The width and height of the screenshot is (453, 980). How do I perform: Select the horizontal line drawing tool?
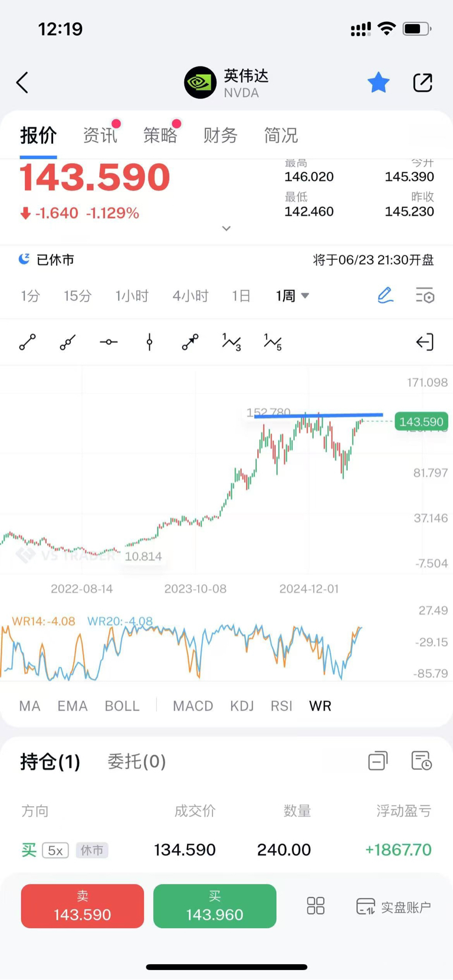click(109, 342)
